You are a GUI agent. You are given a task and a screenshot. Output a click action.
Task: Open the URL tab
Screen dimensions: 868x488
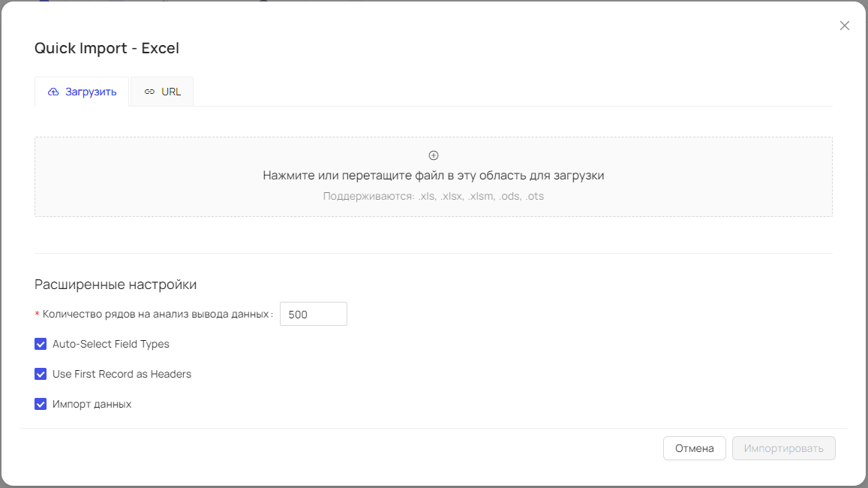(163, 92)
